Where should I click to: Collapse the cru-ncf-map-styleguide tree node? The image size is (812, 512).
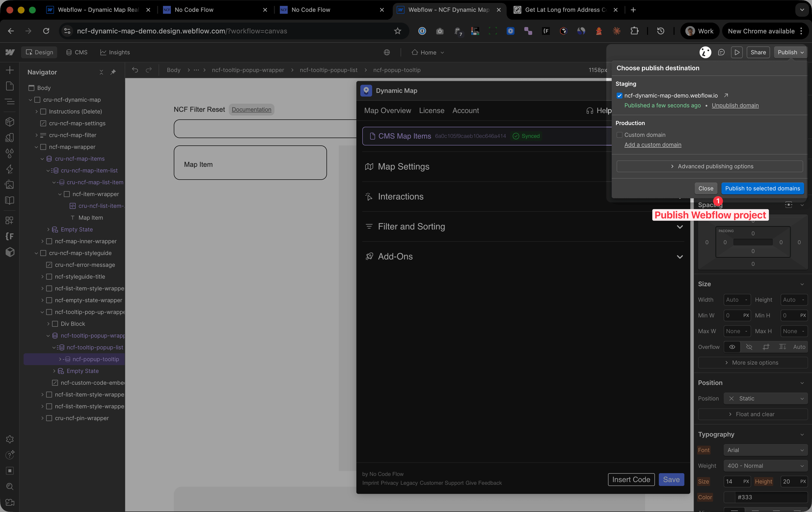tap(36, 253)
